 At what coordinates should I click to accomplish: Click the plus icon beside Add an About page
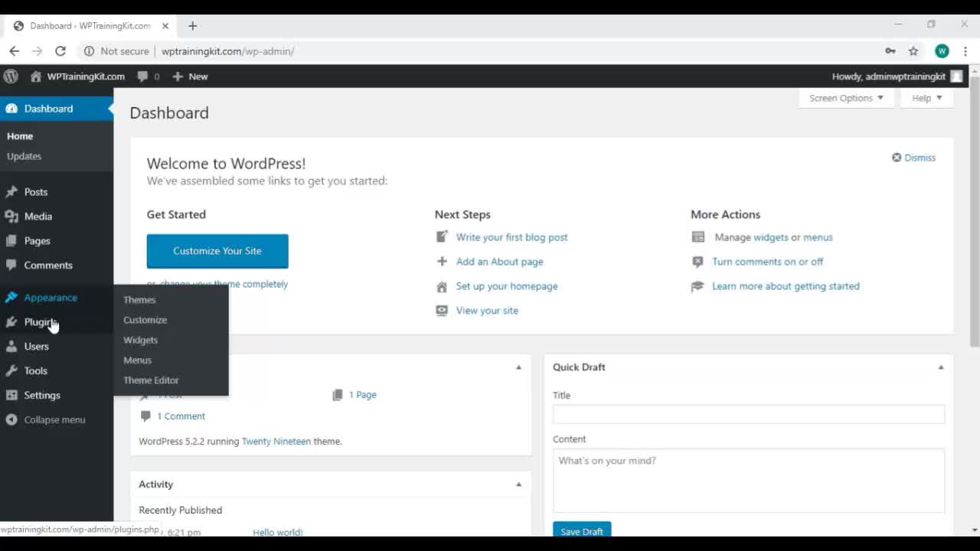click(x=442, y=262)
